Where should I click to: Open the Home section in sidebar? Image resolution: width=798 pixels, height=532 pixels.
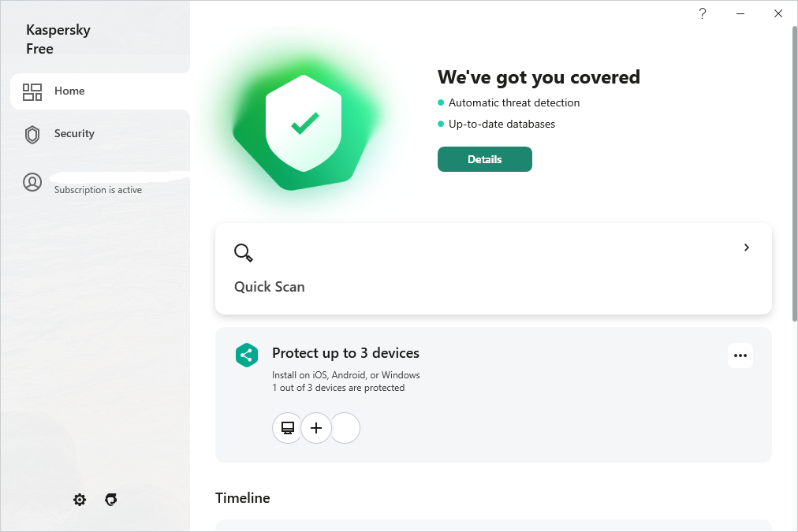click(69, 91)
